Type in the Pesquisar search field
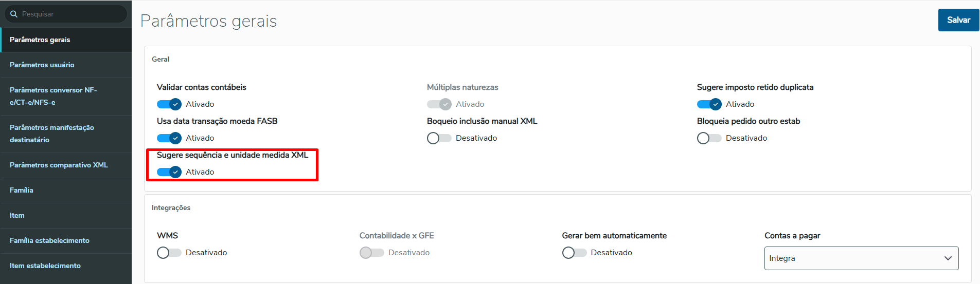 [71, 14]
